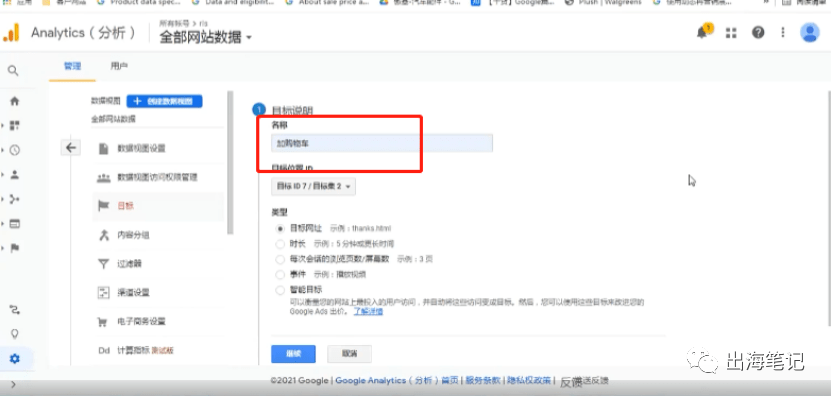Click the goal 名称 name input field
Viewport: 831px width, 397px height.
pos(382,143)
